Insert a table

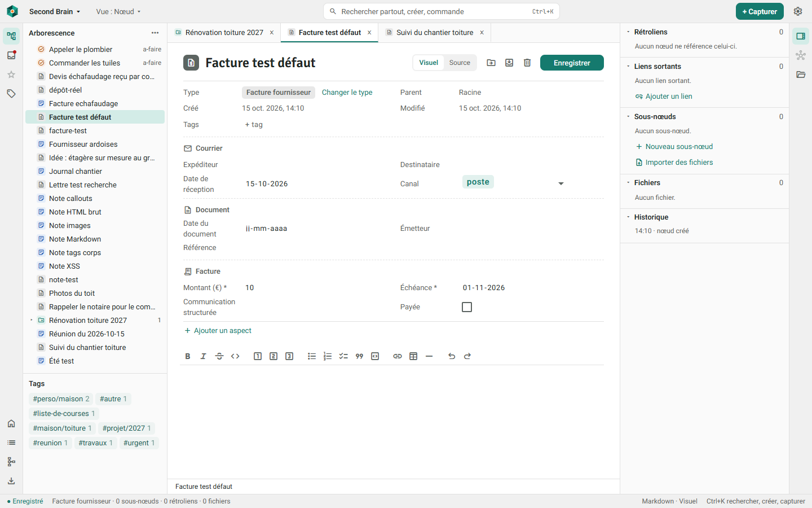tap(413, 356)
